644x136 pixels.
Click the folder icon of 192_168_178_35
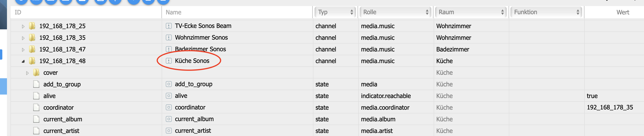32,37
